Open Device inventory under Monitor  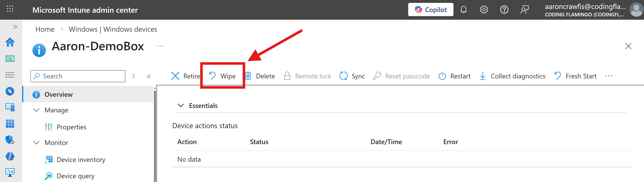[x=81, y=159]
